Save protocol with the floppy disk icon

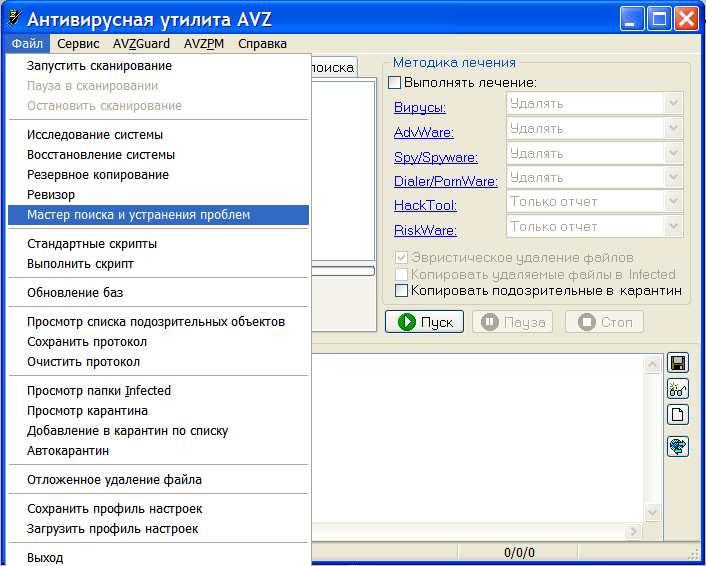tap(678, 363)
